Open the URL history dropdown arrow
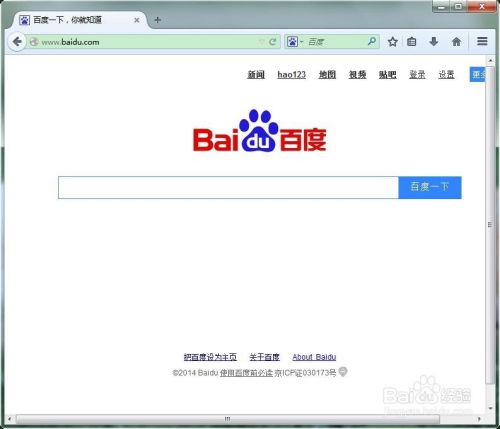The height and width of the screenshot is (429, 500). click(262, 42)
